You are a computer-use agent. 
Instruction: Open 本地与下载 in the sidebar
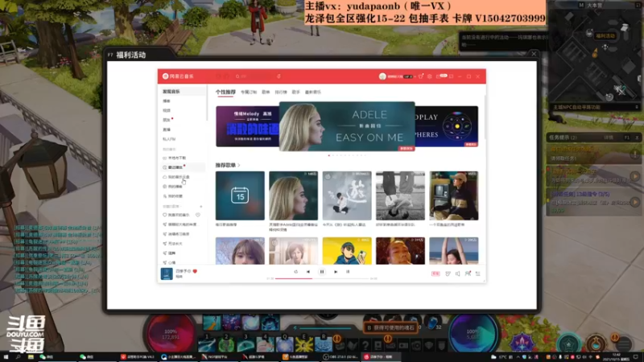(x=175, y=158)
